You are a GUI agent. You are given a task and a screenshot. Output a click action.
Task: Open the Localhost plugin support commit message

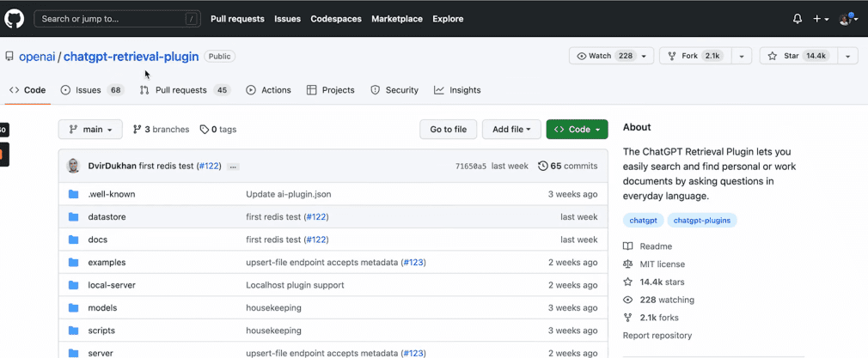[x=295, y=285]
